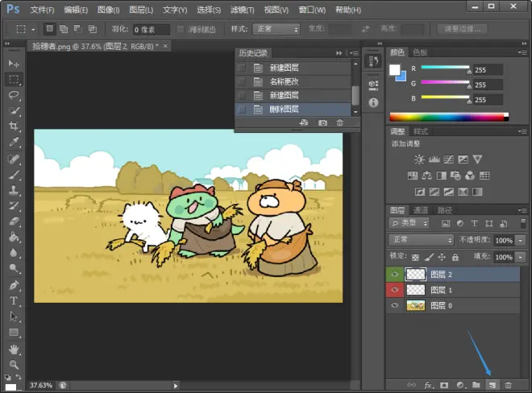Click the new group folder icon

pos(476,385)
